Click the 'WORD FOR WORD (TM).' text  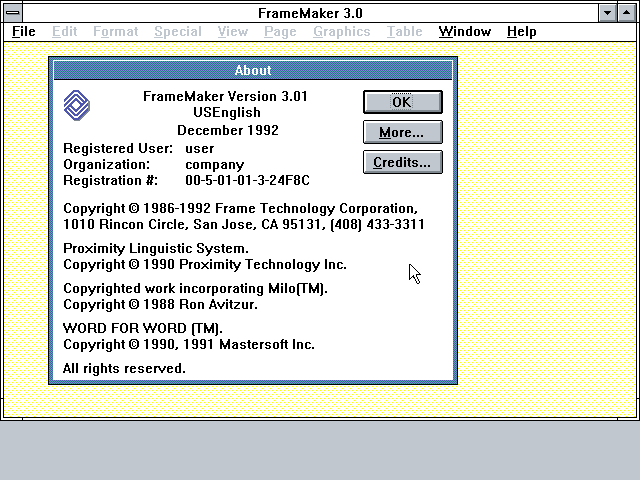(x=143, y=329)
